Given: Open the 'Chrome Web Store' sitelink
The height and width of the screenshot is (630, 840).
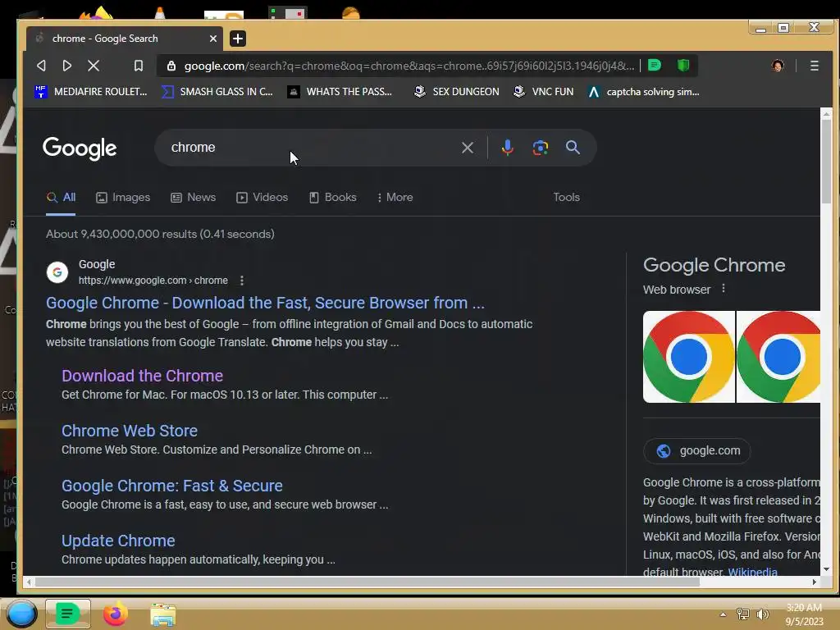Looking at the screenshot, I should pos(130,431).
